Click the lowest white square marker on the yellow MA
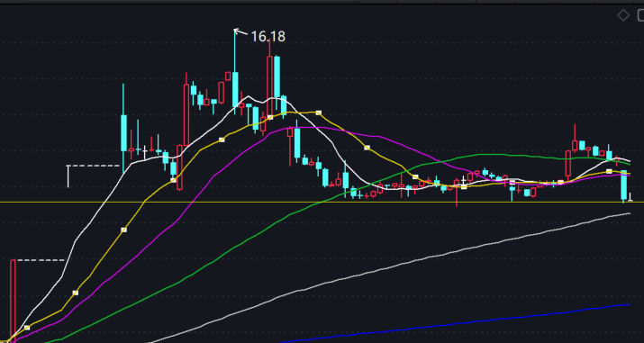Screen dimensions: 644x343 (x=27, y=328)
